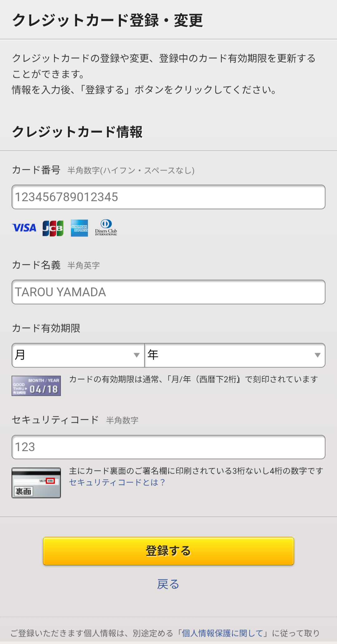
Task: Focus the カード番号 card number field
Action: pyautogui.click(x=168, y=197)
